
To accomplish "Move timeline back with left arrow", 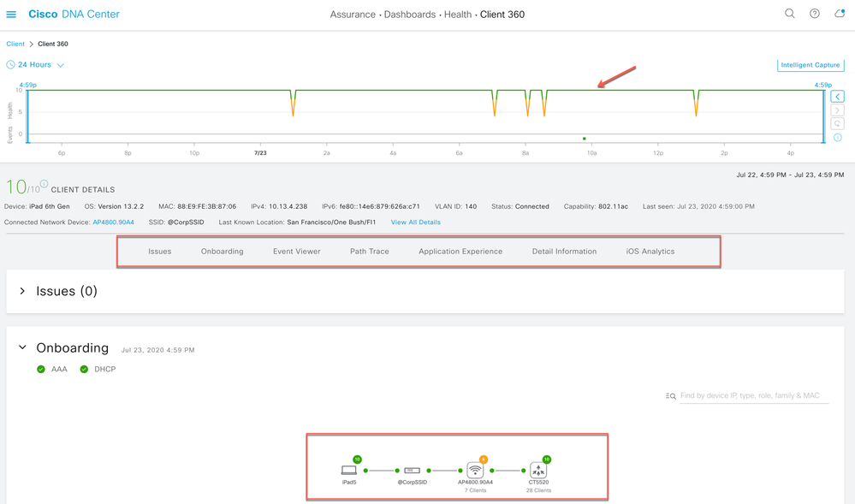I will click(838, 97).
